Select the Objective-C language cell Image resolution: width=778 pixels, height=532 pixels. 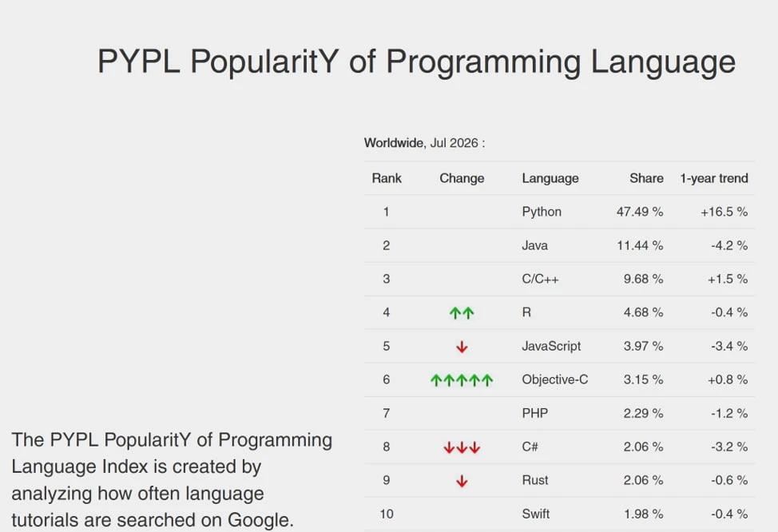[x=554, y=379]
